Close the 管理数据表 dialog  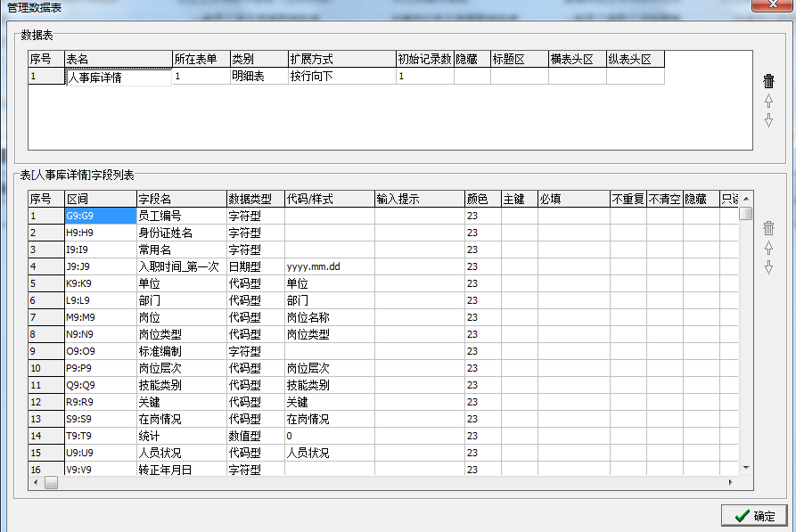(x=773, y=4)
